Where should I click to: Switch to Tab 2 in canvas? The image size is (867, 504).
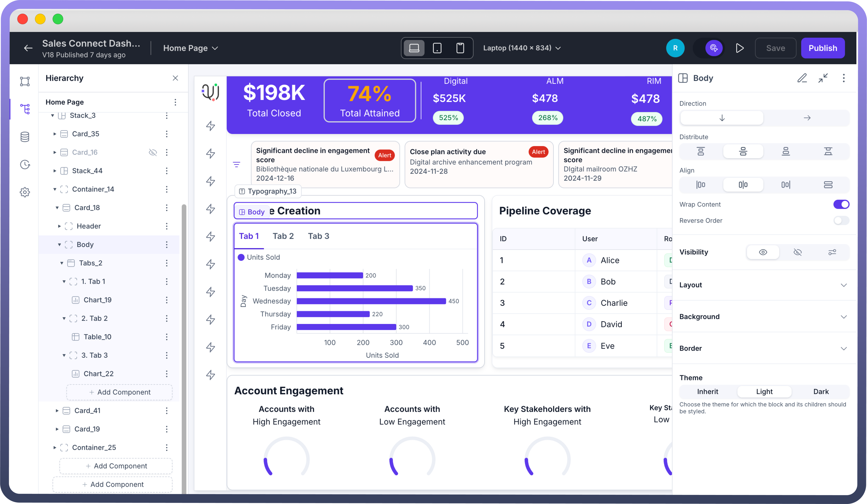[x=283, y=236]
